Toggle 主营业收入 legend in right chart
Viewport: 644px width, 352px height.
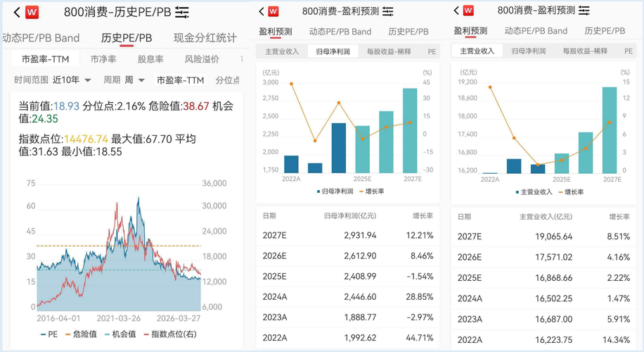[x=534, y=192]
